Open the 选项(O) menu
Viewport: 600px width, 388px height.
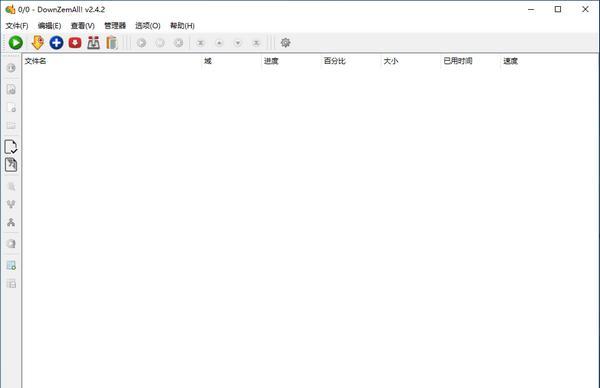point(148,26)
